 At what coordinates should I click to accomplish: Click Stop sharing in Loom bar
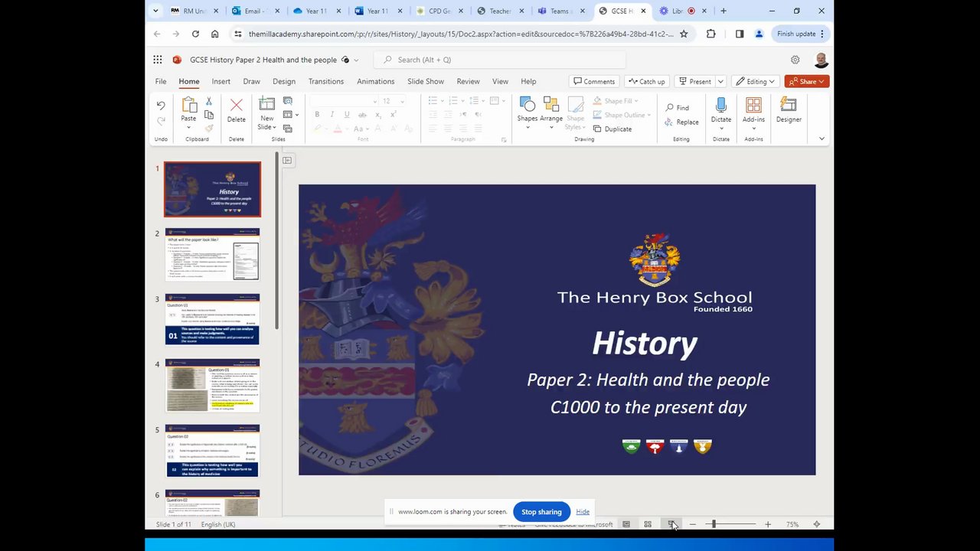(541, 512)
